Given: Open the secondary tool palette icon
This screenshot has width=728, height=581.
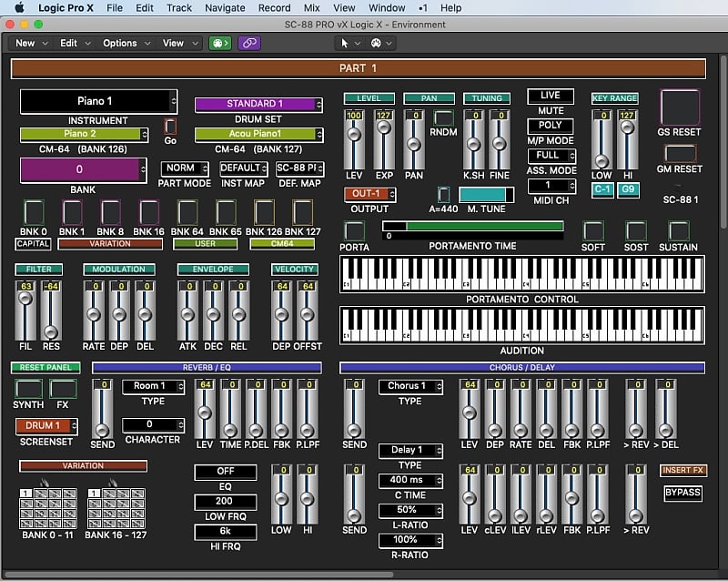Looking at the screenshot, I should [x=376, y=43].
